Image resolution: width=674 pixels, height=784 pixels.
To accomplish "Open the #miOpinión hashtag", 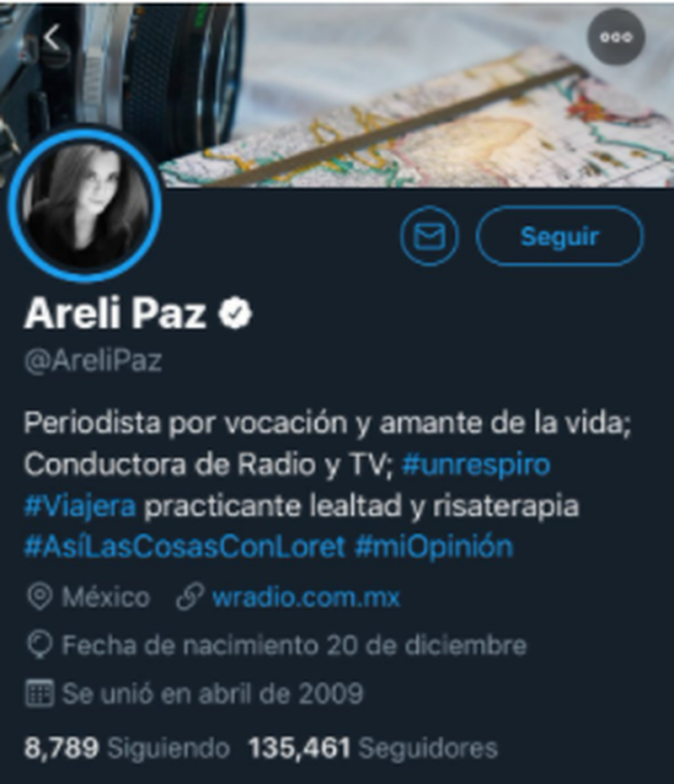I will point(434,546).
